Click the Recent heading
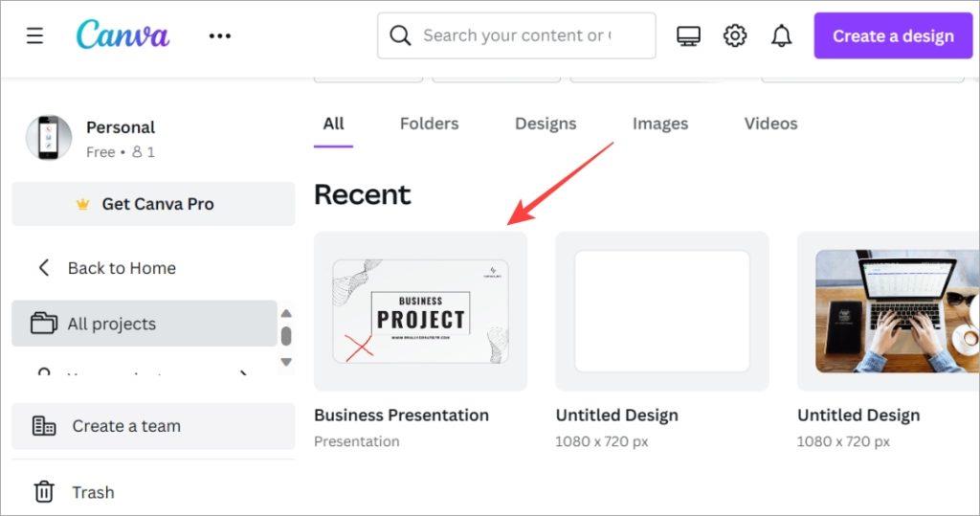Viewport: 980px width, 516px height. (363, 194)
